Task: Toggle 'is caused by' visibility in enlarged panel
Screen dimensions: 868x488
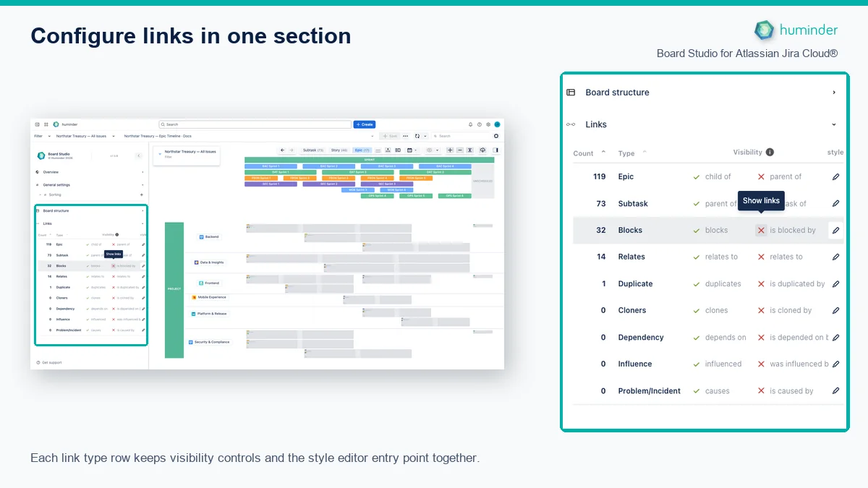Action: click(x=761, y=390)
